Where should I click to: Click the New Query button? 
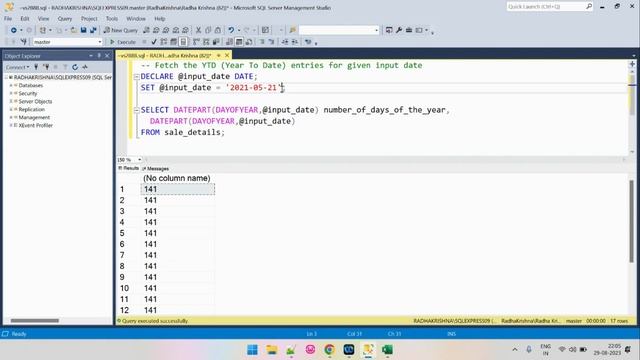(120, 30)
